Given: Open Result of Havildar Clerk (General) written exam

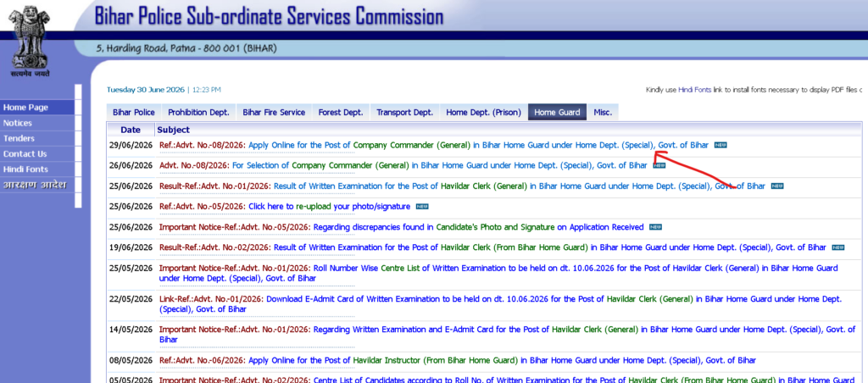Looking at the screenshot, I should point(520,186).
